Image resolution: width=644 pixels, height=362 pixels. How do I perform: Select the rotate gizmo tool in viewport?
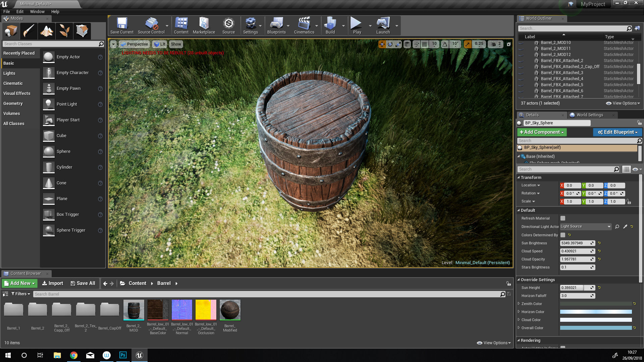pyautogui.click(x=390, y=44)
